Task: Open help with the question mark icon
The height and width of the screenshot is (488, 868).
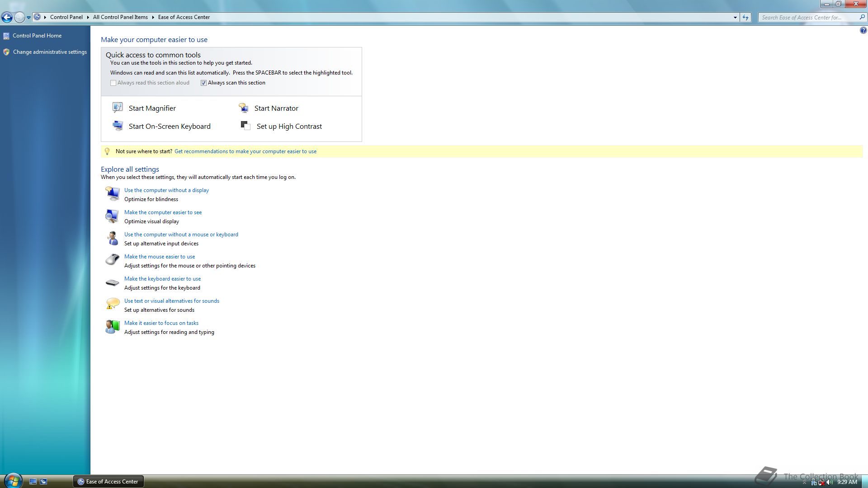Action: pos(863,30)
